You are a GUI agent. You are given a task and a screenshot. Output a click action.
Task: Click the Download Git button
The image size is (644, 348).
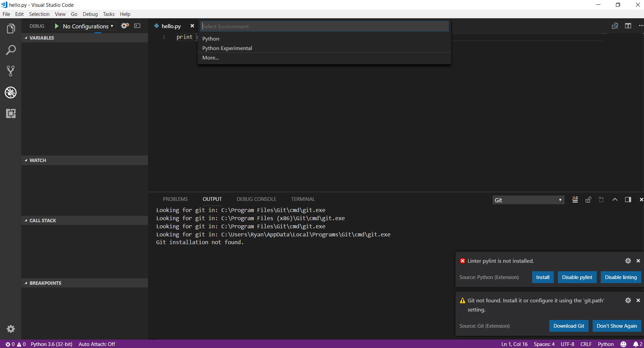568,326
